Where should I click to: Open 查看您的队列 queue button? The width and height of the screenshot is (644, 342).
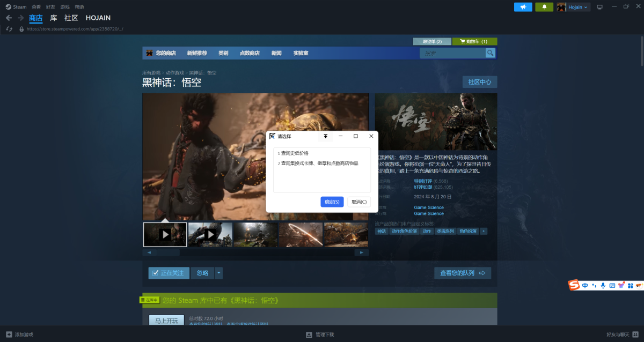tap(463, 273)
